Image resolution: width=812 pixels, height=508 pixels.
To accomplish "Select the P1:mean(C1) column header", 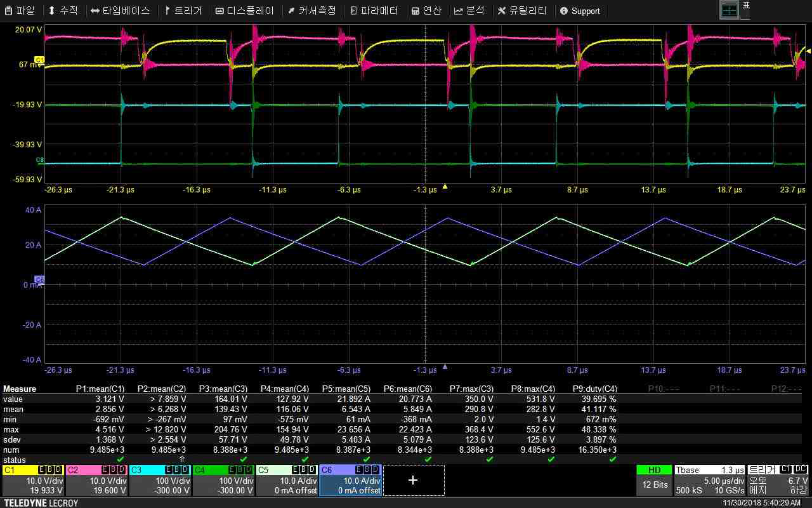I will pos(100,389).
